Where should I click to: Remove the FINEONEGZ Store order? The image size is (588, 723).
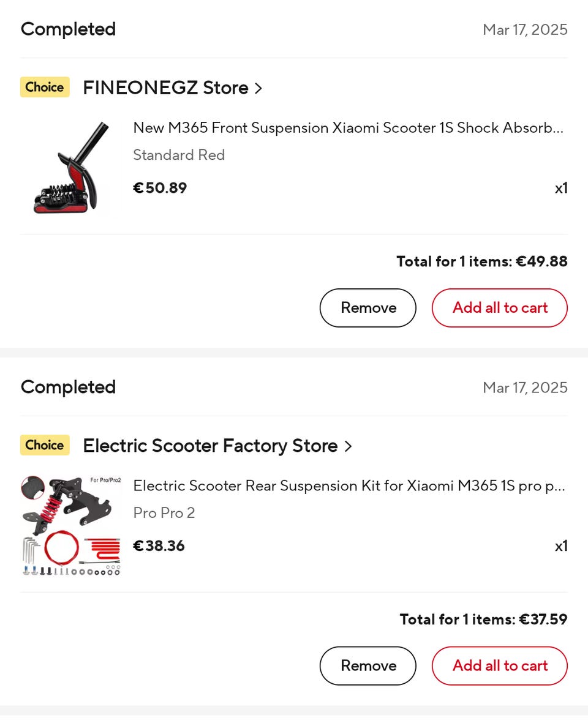(368, 308)
